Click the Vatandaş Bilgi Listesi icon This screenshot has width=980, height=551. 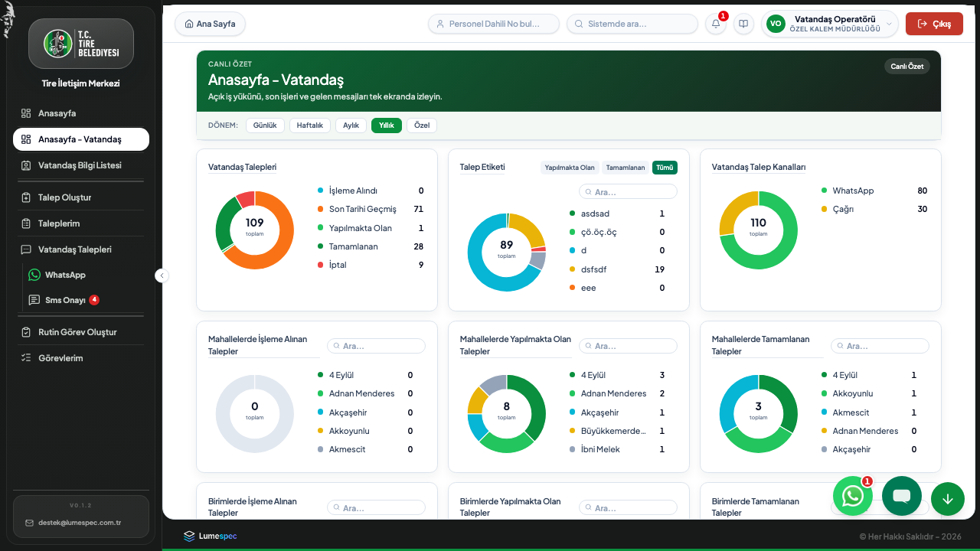pyautogui.click(x=26, y=165)
